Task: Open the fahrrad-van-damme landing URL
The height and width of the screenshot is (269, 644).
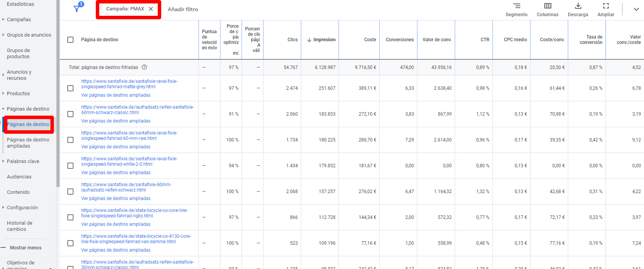Action: pyautogui.click(x=136, y=239)
